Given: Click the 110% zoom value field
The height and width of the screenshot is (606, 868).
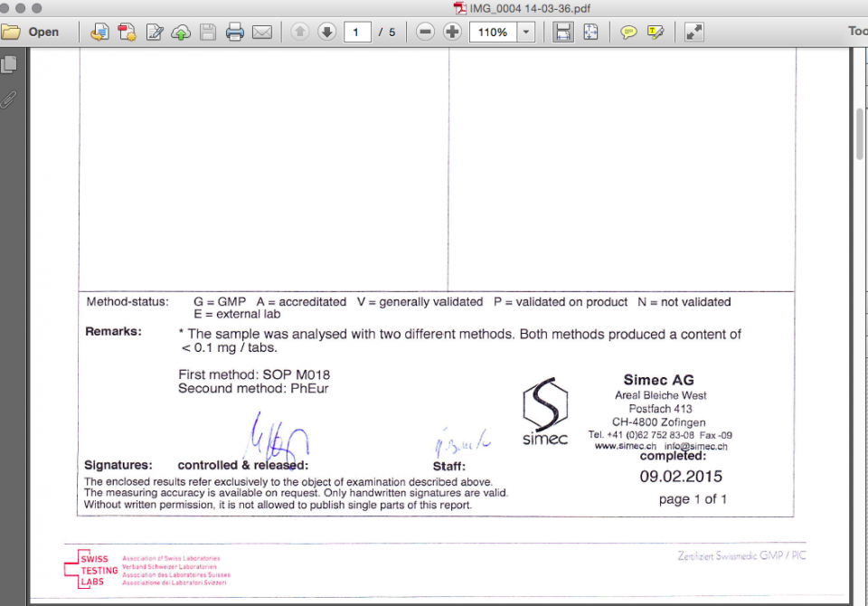Looking at the screenshot, I should pos(493,32).
